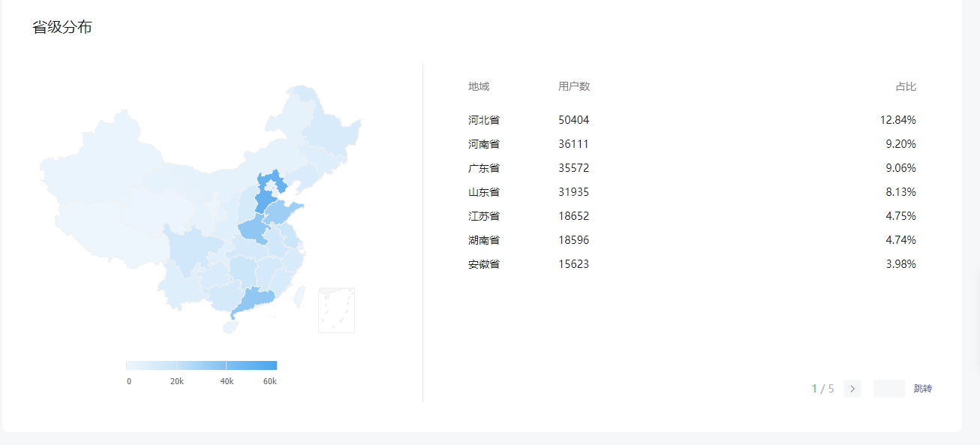Click the 占比 column header
This screenshot has width=980, height=445.
pyautogui.click(x=906, y=86)
